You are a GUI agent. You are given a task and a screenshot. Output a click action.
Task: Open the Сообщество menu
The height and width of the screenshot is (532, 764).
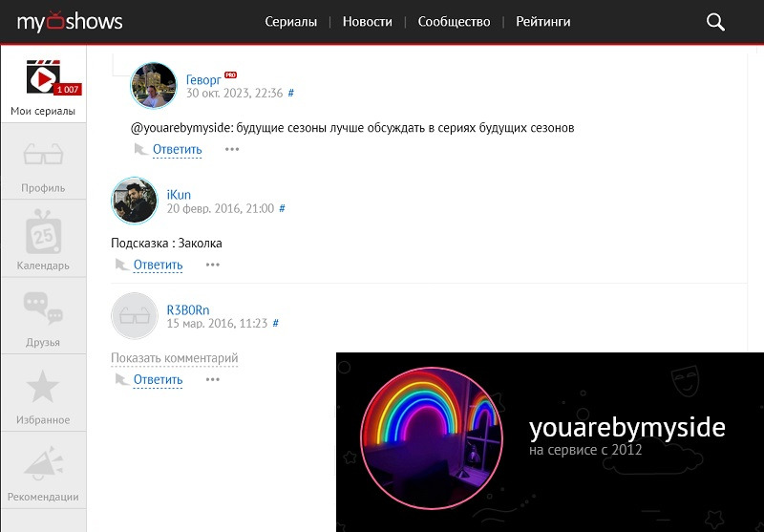(x=455, y=22)
